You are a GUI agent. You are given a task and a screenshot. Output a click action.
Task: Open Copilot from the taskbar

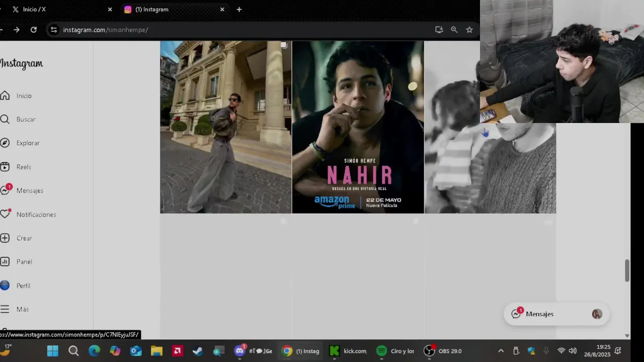[x=115, y=351]
